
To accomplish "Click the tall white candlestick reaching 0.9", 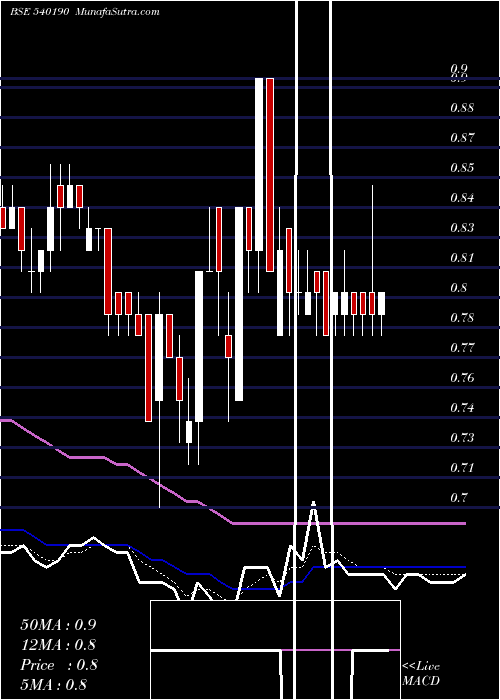I will tap(259, 164).
